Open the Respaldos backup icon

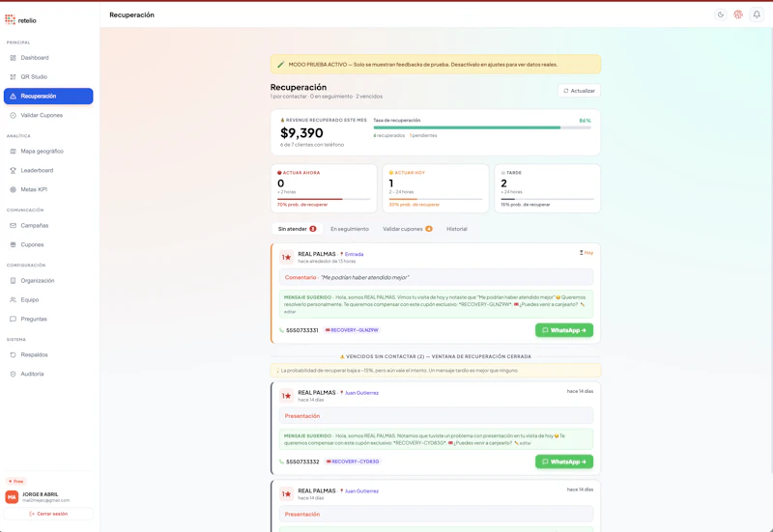pyautogui.click(x=13, y=355)
